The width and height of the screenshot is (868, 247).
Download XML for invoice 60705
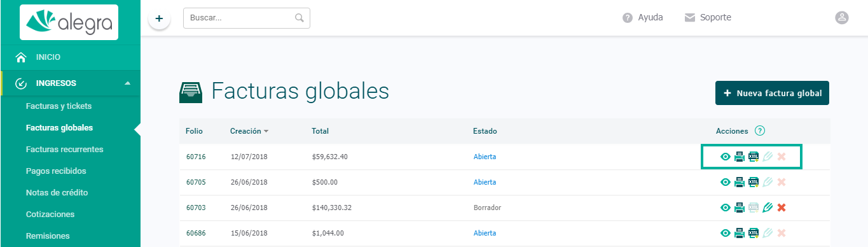click(754, 182)
